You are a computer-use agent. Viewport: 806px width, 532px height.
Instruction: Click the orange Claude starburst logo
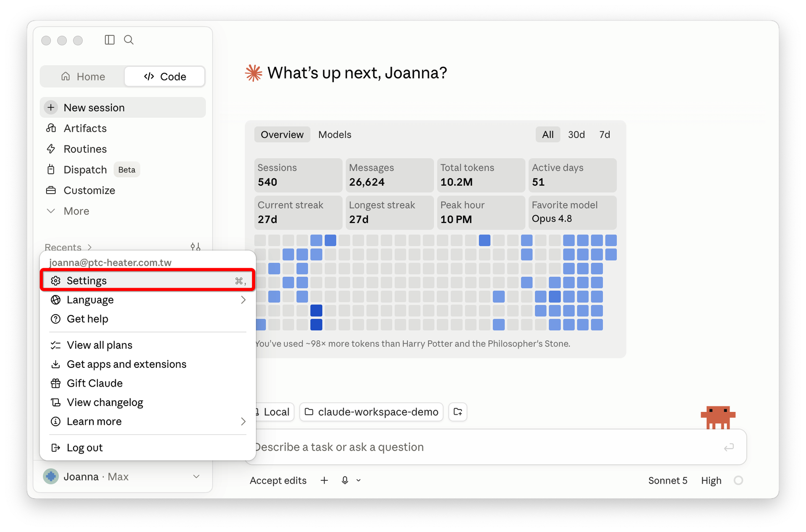(254, 73)
